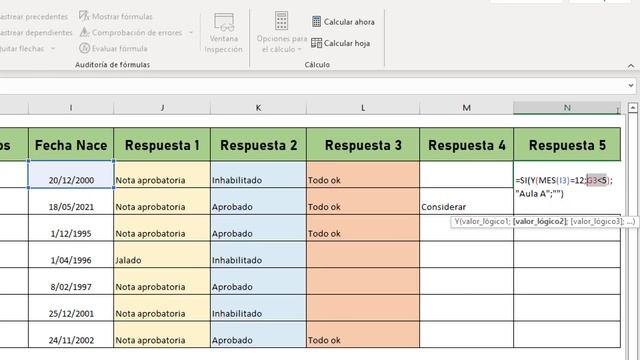Open the Opciones para el cálculo dropdown

(x=300, y=49)
